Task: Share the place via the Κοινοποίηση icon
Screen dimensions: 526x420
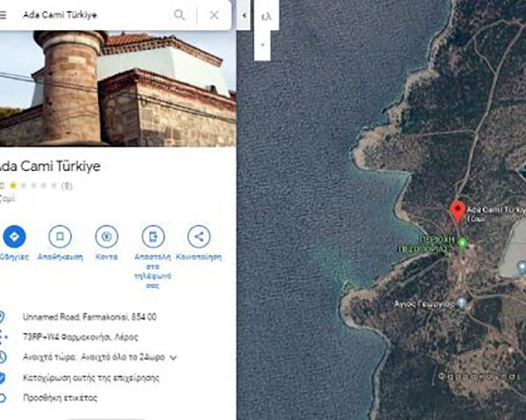Action: (199, 237)
